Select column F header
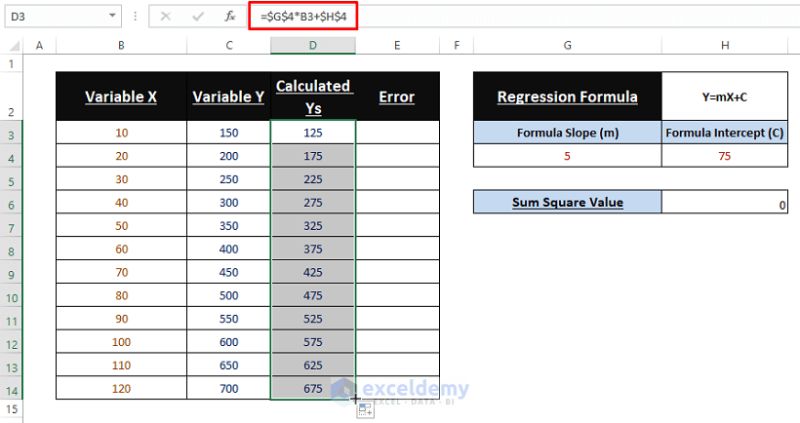The height and width of the screenshot is (423, 800). point(457,46)
